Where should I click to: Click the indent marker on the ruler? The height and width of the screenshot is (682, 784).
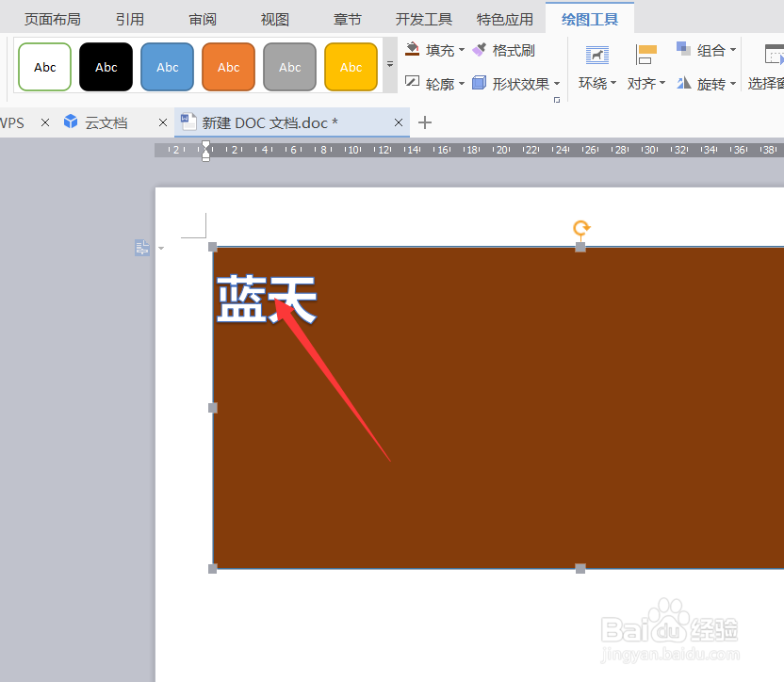tap(206, 151)
